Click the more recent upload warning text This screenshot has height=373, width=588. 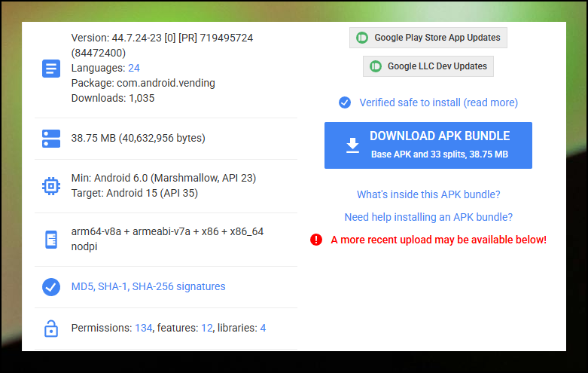click(x=438, y=240)
